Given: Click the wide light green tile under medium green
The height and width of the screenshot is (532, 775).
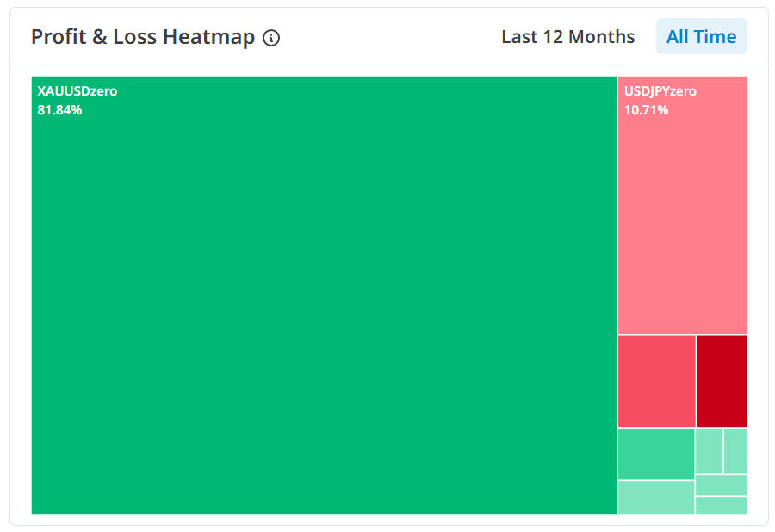Looking at the screenshot, I should point(656,498).
